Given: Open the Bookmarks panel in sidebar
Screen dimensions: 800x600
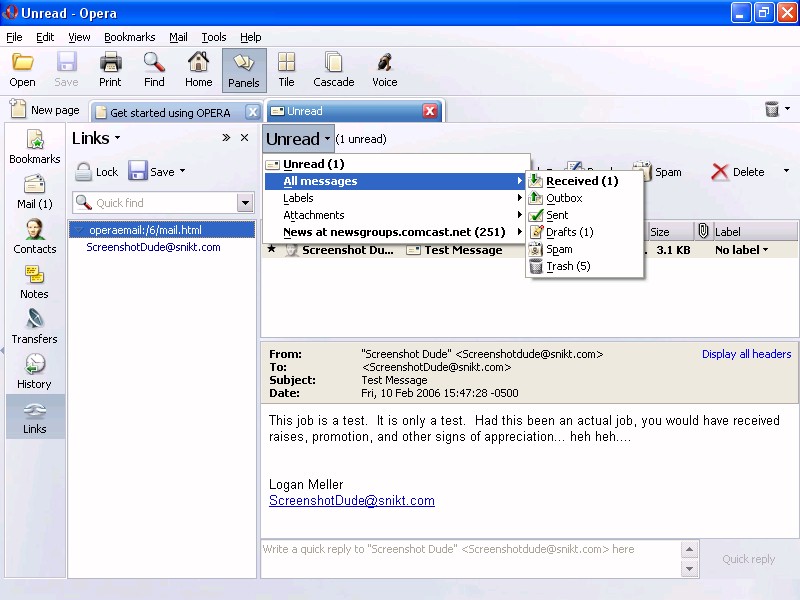Looking at the screenshot, I should pos(34,147).
